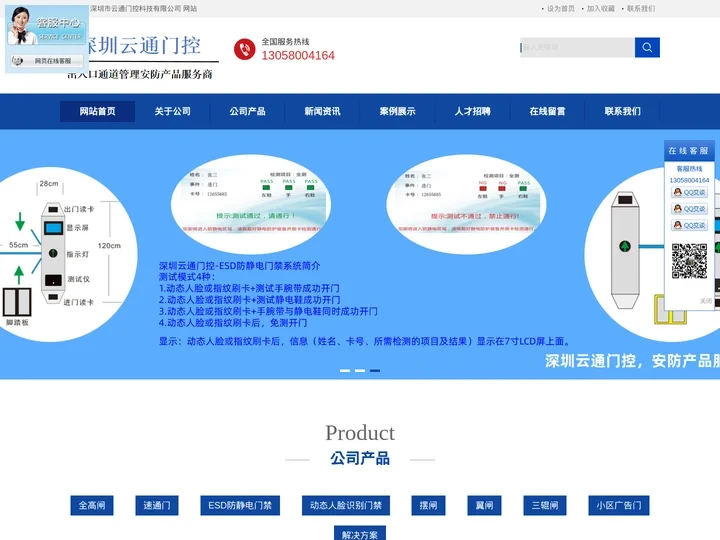
Task: Open 联系我们 navigation item
Action: (x=623, y=111)
